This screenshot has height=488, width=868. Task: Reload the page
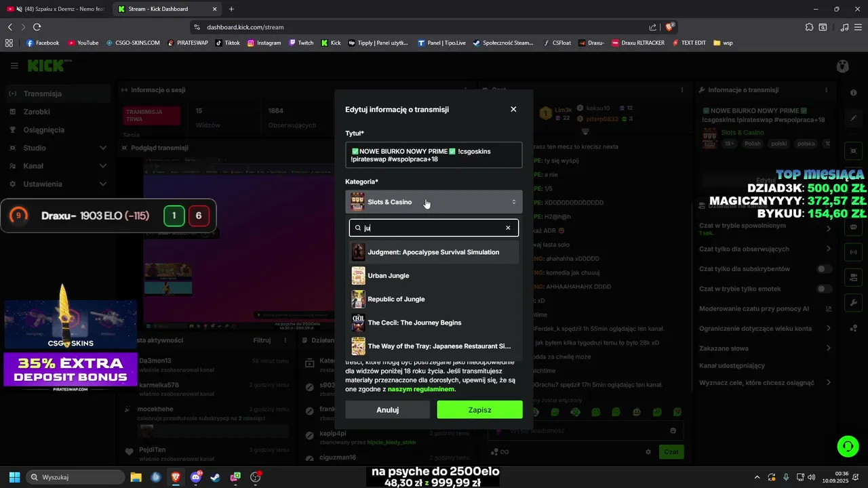tap(37, 27)
